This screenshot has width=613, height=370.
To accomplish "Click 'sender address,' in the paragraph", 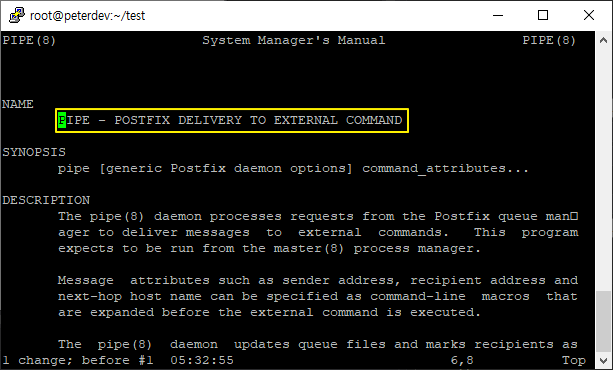I will (341, 281).
